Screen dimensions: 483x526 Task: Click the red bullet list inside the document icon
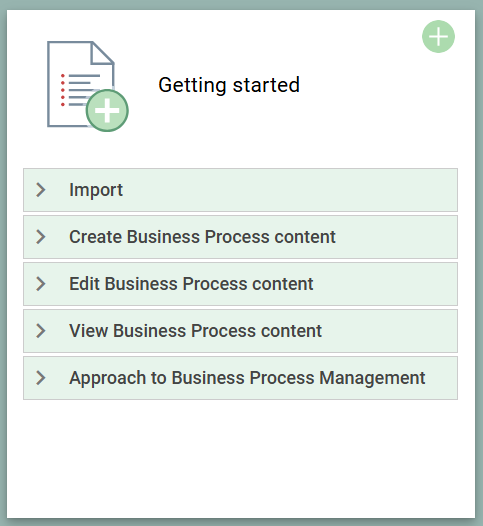(x=63, y=90)
